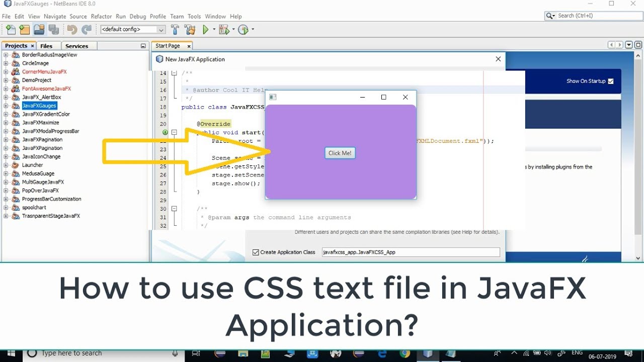Viewport: 644px width, 362px height.
Task: Click the Start Page scrollbar down arrow
Action: point(638,258)
